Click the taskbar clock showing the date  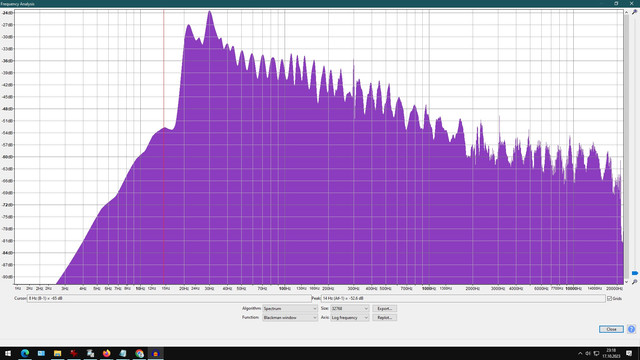[611, 353]
